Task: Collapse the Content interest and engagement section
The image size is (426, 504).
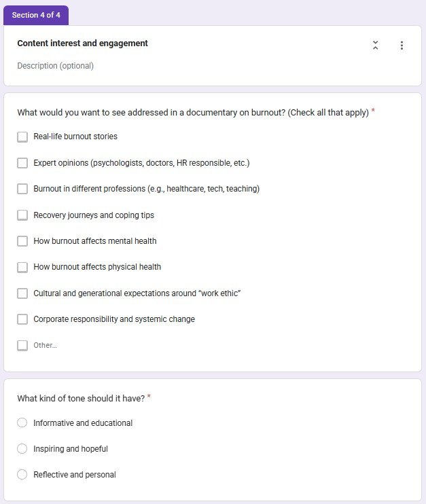Action: pyautogui.click(x=375, y=46)
